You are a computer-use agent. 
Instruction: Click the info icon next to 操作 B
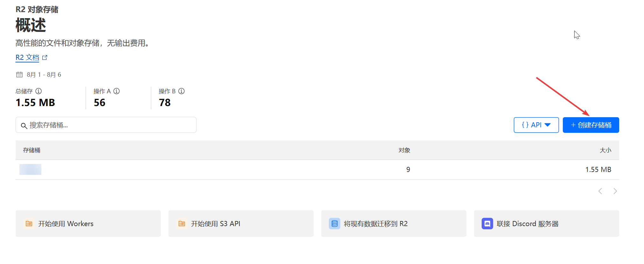click(x=181, y=91)
